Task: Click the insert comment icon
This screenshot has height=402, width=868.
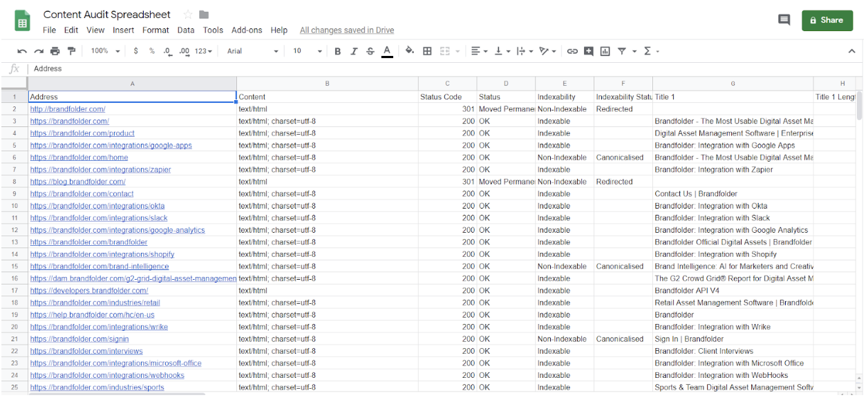Action: (x=589, y=51)
